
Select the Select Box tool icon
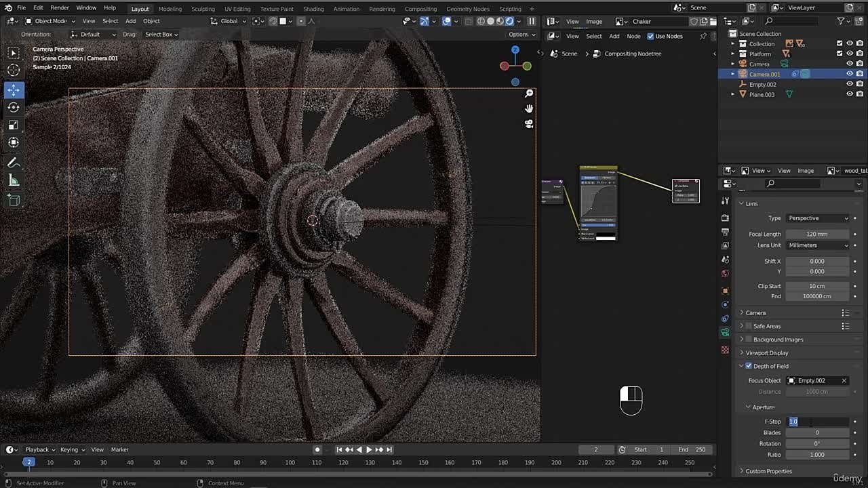pyautogui.click(x=14, y=53)
